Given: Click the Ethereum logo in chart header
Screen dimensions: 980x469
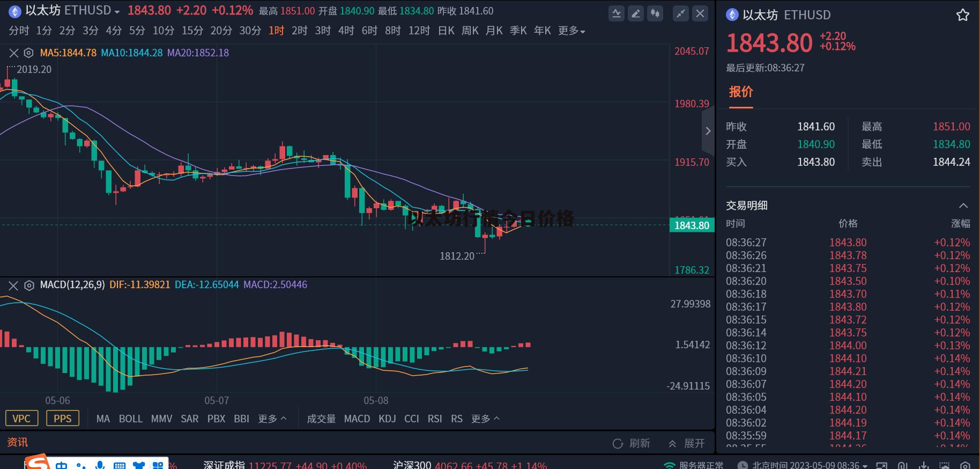Looking at the screenshot, I should (x=14, y=11).
